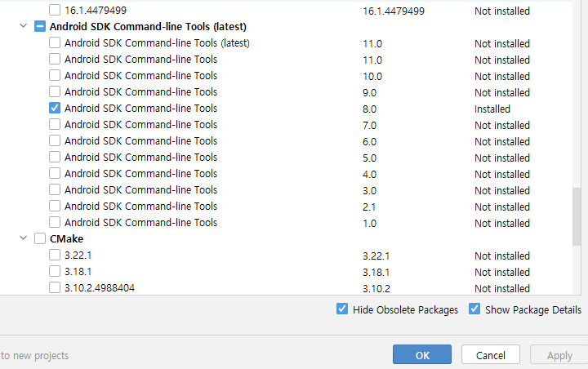Check Command-line Tools version 9.0 checkbox
The height and width of the screenshot is (369, 588).
55,91
